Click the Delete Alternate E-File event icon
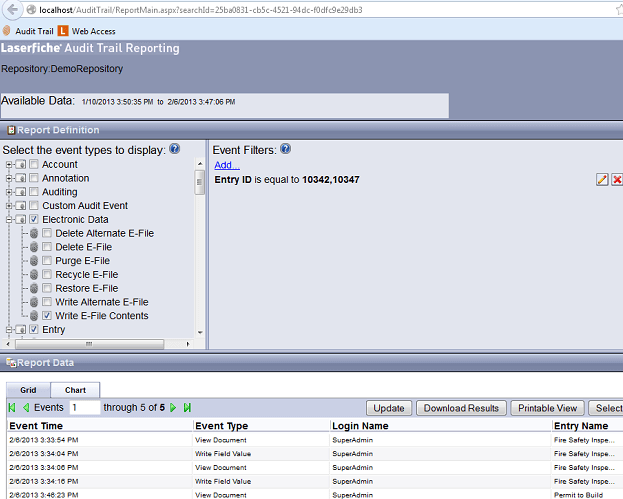The image size is (623, 499). click(x=34, y=233)
